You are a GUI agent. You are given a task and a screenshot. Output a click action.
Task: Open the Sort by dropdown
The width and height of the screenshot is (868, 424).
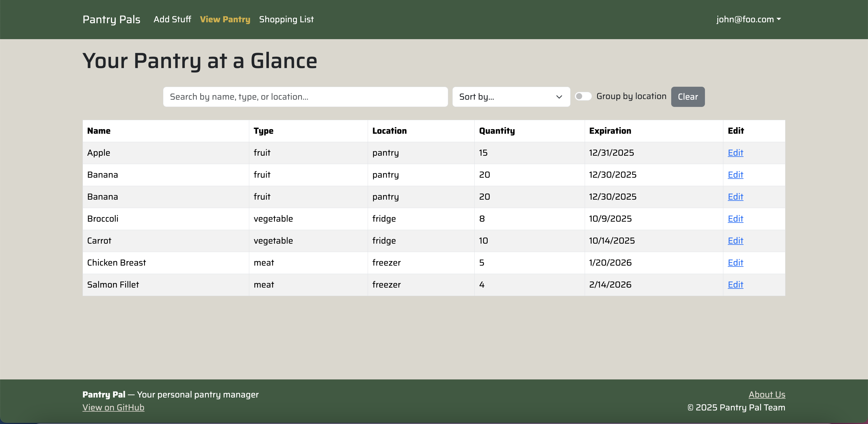tap(511, 97)
